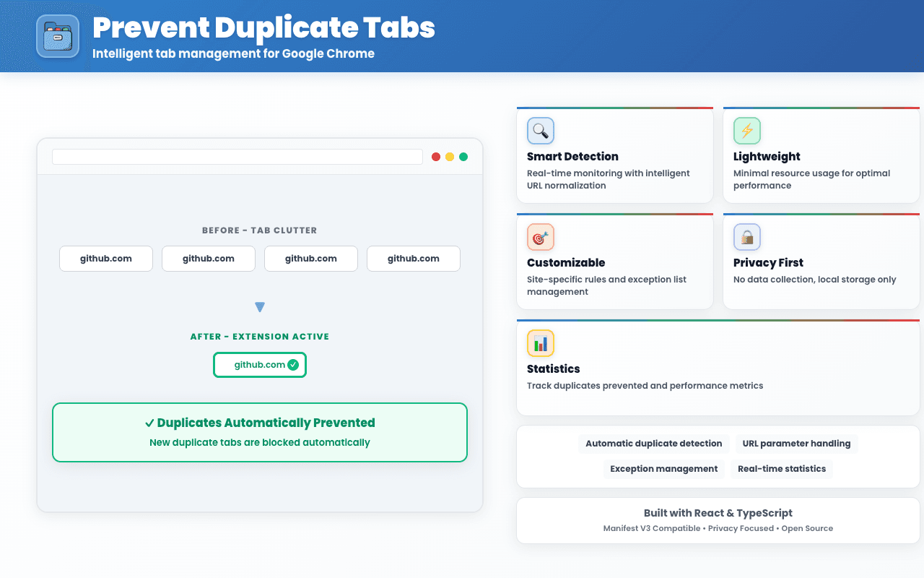Click the green traffic light circle

click(464, 156)
